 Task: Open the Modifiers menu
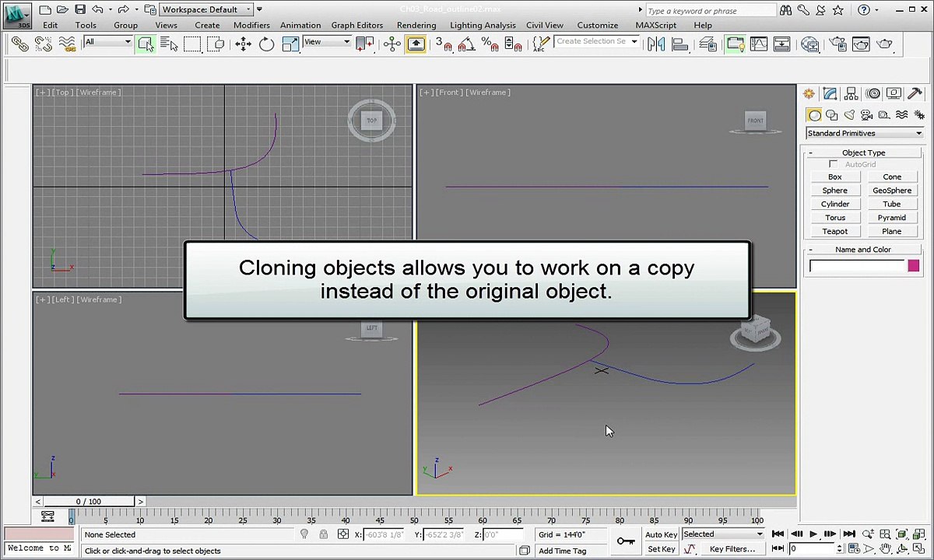pyautogui.click(x=251, y=25)
